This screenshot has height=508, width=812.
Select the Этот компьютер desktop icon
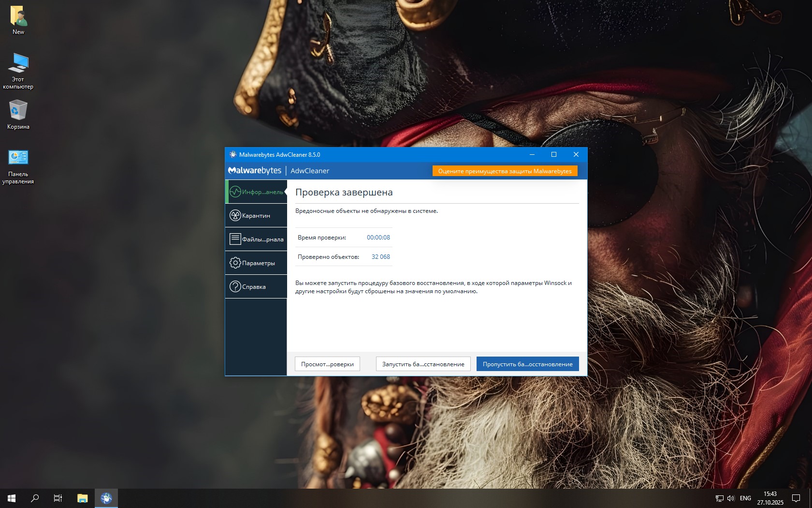18,71
